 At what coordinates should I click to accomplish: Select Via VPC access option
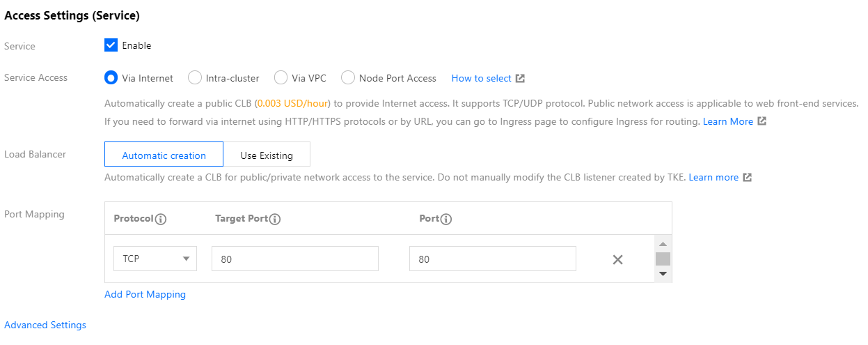[281, 78]
